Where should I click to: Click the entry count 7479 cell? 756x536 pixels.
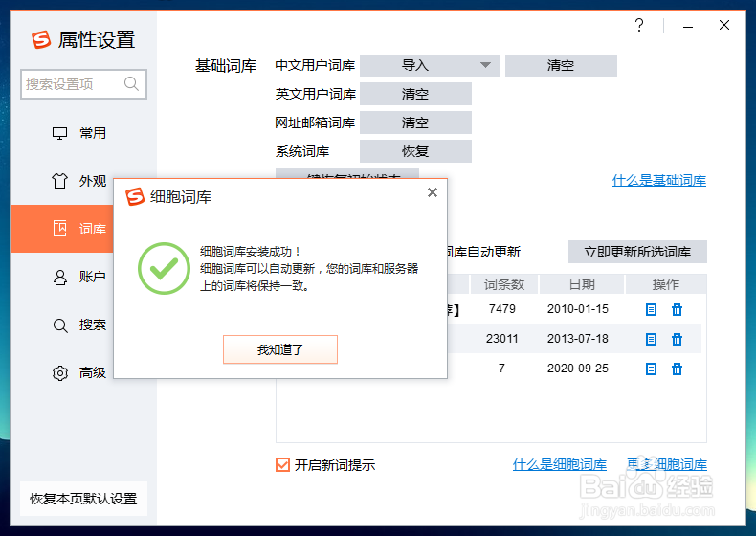[501, 309]
